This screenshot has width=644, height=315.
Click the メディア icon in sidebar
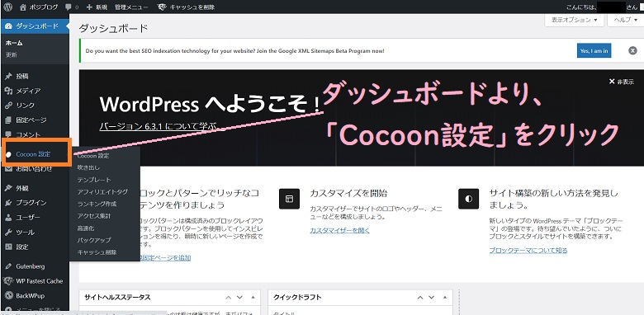click(8, 91)
